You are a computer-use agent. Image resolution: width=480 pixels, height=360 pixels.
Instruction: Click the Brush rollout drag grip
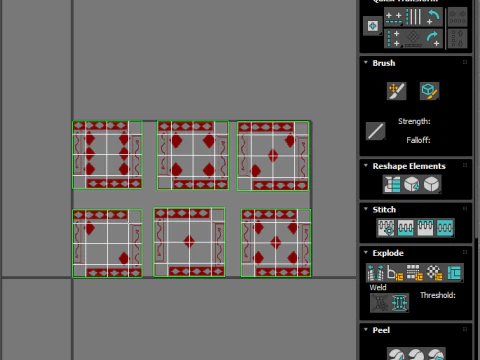tap(465, 62)
